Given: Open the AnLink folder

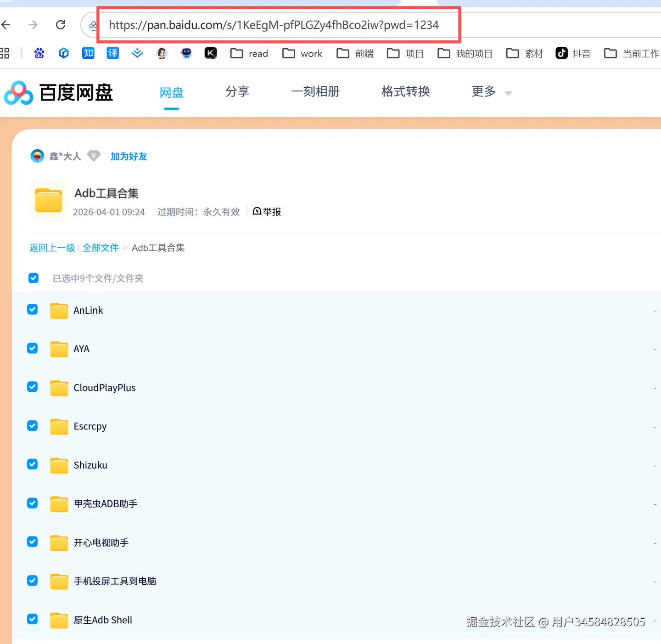Looking at the screenshot, I should coord(88,311).
